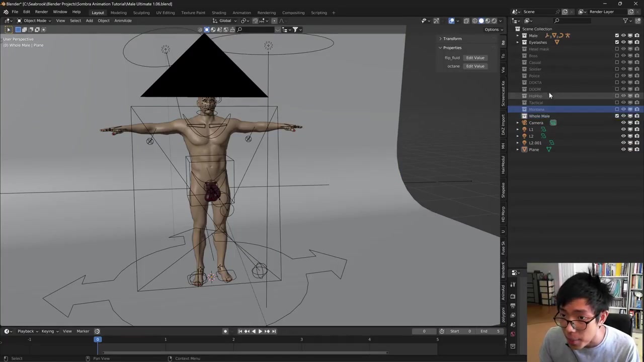Open the Object Mode dropdown
This screenshot has height=362, width=644.
point(34,21)
